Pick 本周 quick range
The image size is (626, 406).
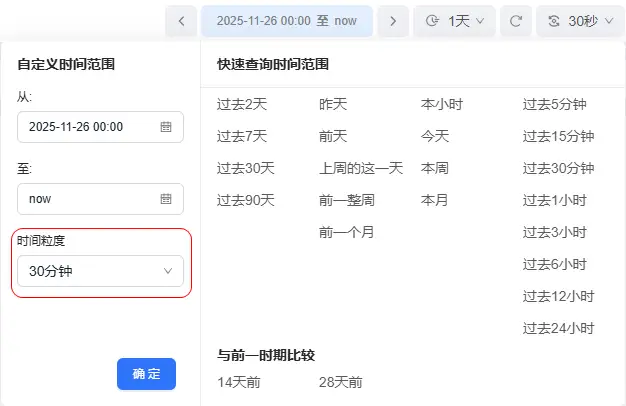[435, 168]
